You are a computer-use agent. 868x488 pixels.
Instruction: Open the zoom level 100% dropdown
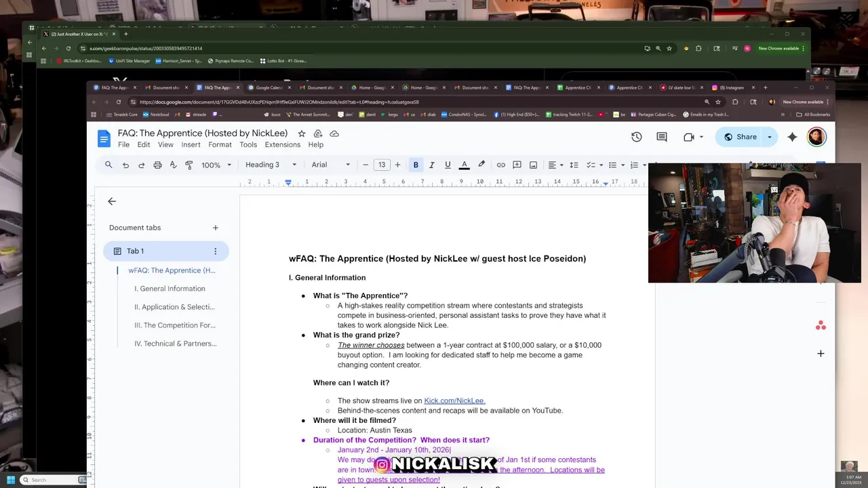216,165
